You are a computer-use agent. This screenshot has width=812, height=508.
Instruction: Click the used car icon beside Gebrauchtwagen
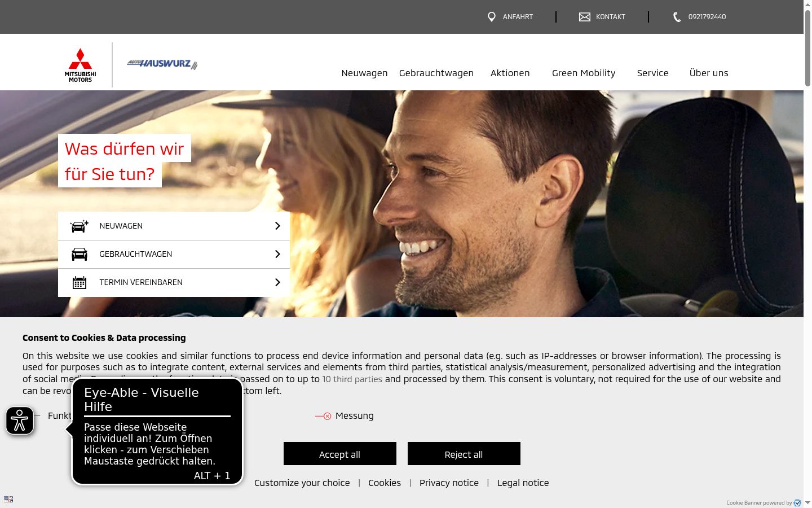[x=80, y=254]
